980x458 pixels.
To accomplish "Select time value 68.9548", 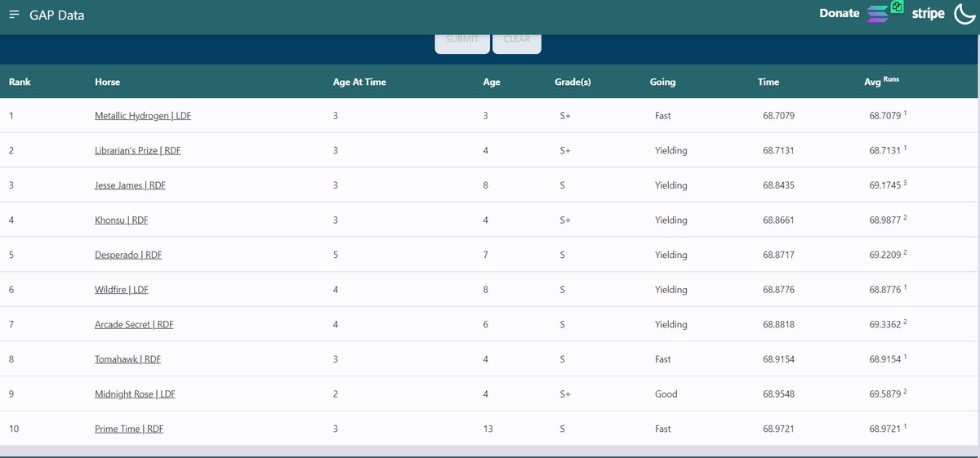I will 778,394.
